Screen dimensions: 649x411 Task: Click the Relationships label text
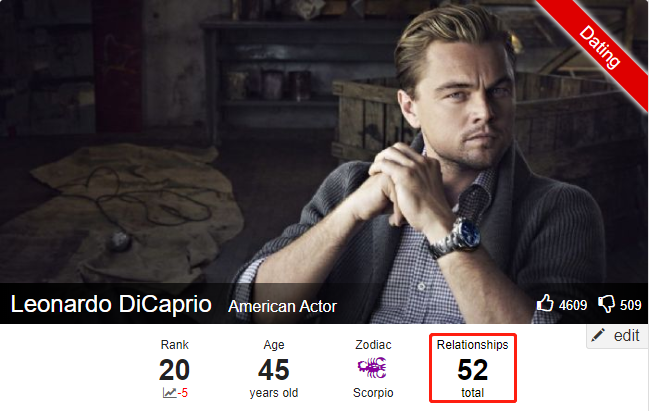tap(472, 345)
